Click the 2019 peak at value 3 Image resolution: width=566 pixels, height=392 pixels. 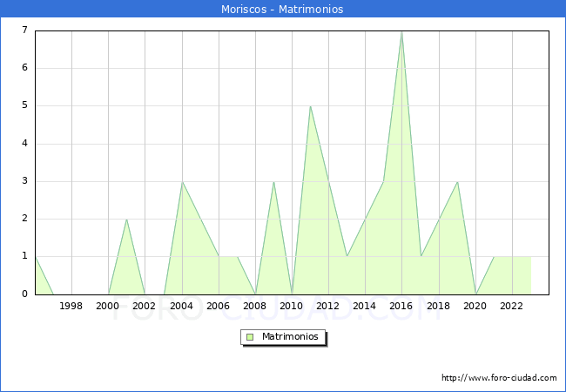point(457,182)
